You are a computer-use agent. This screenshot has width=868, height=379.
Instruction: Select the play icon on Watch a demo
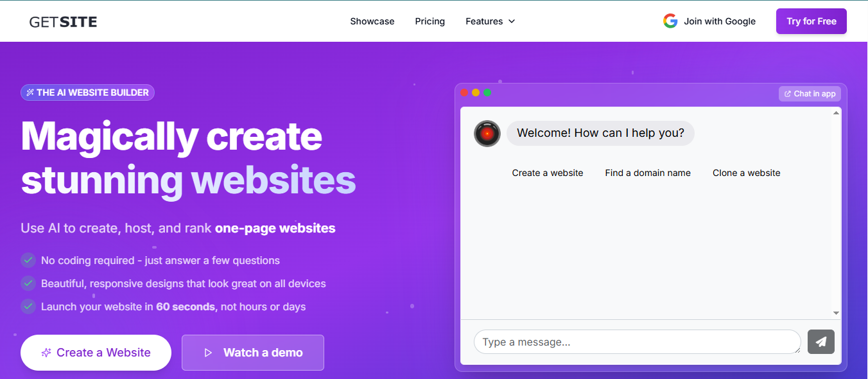coord(209,352)
